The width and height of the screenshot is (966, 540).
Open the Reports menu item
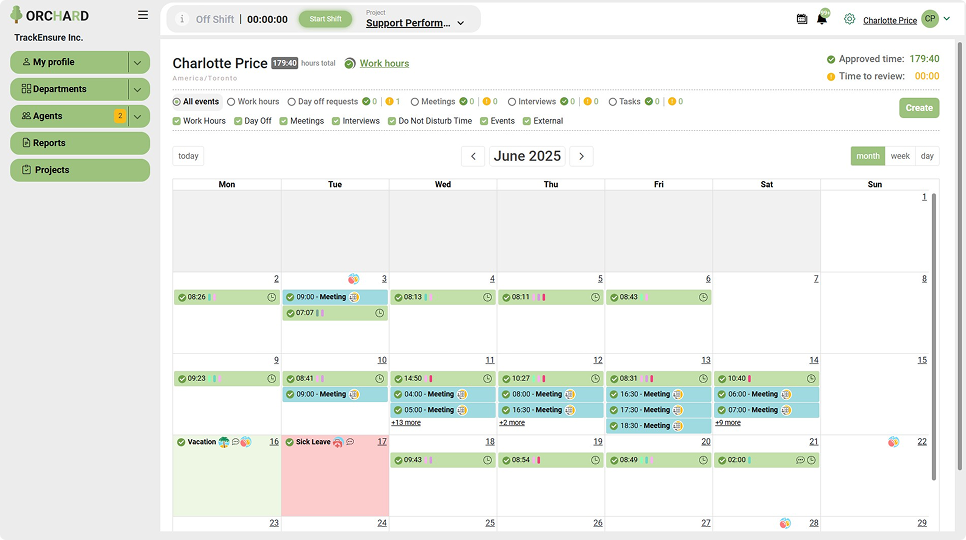[x=80, y=143]
